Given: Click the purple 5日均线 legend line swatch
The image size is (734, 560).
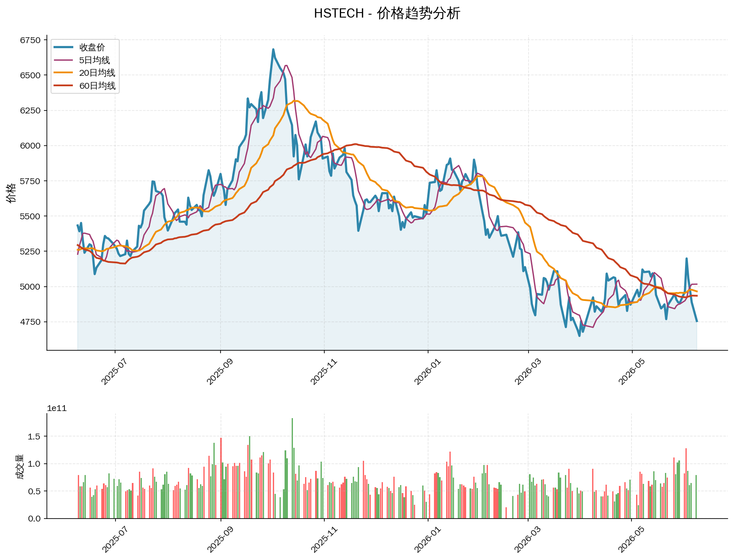Looking at the screenshot, I should pos(64,60).
